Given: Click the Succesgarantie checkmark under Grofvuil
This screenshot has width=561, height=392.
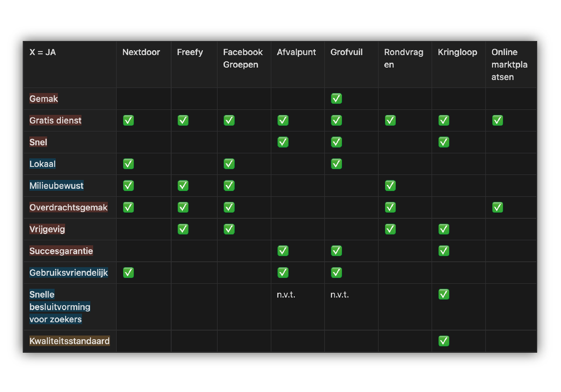Looking at the screenshot, I should pos(336,251).
